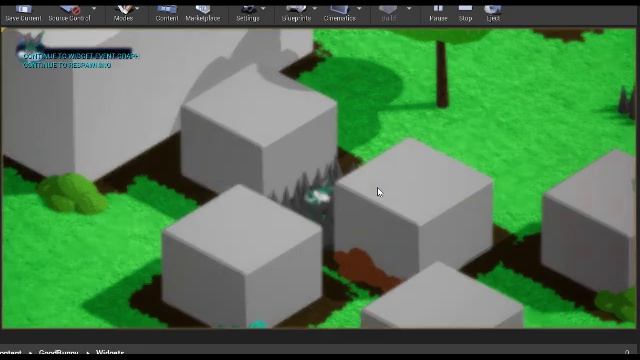Open the Blueprints toolbar button

[x=296, y=13]
